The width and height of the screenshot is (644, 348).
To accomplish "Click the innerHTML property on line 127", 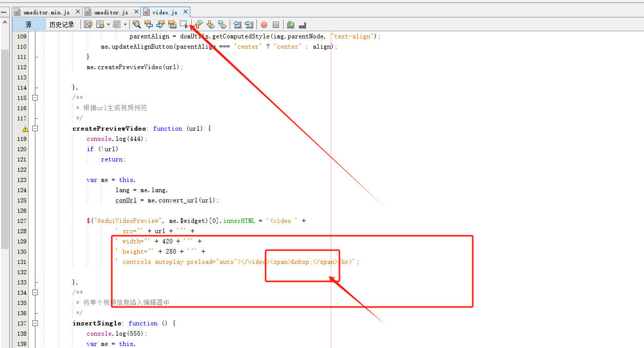I will click(239, 221).
